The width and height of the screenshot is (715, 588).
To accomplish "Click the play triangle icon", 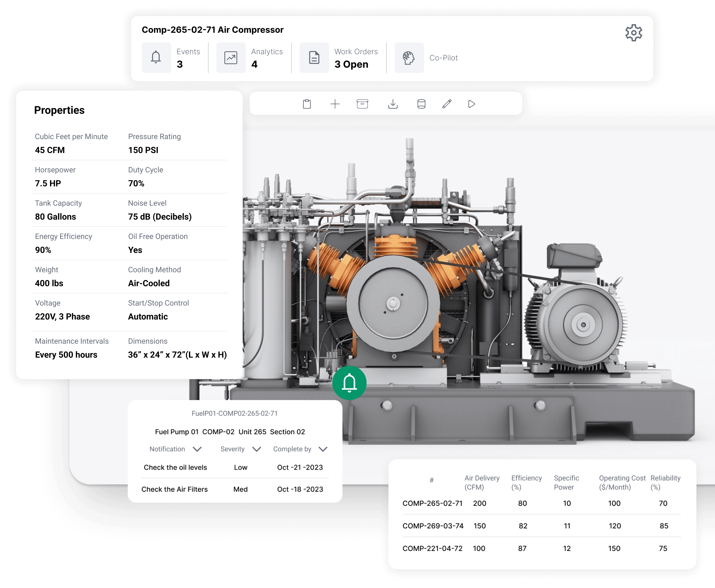I will [471, 104].
